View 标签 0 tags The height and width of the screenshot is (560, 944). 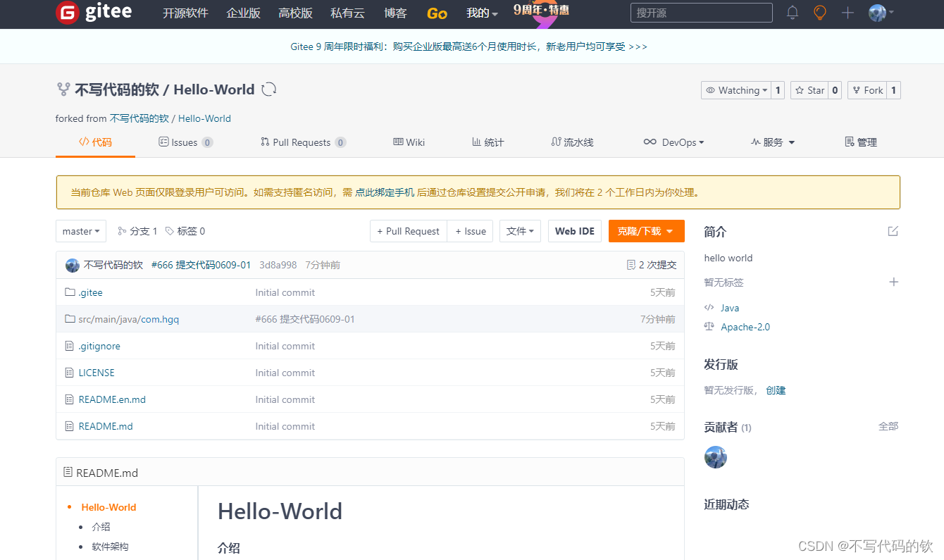(x=185, y=231)
